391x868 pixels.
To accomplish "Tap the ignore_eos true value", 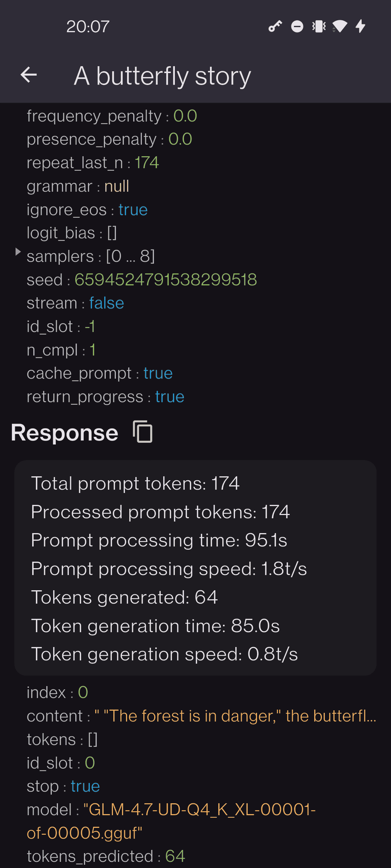I will (x=133, y=210).
